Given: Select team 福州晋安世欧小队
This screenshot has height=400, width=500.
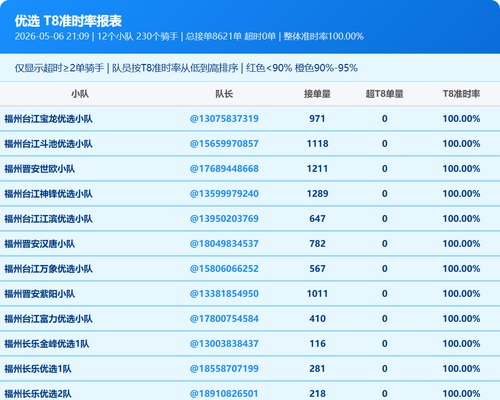Looking at the screenshot, I should pos(39,169).
